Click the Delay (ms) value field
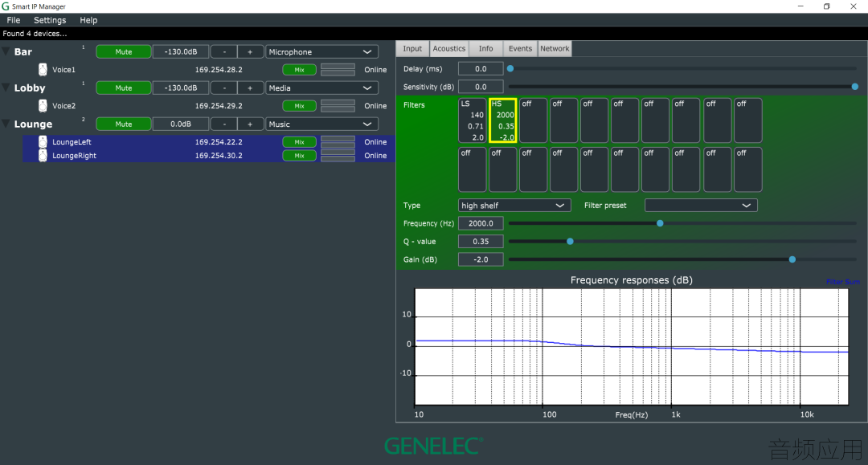This screenshot has width=868, height=465. click(481, 69)
